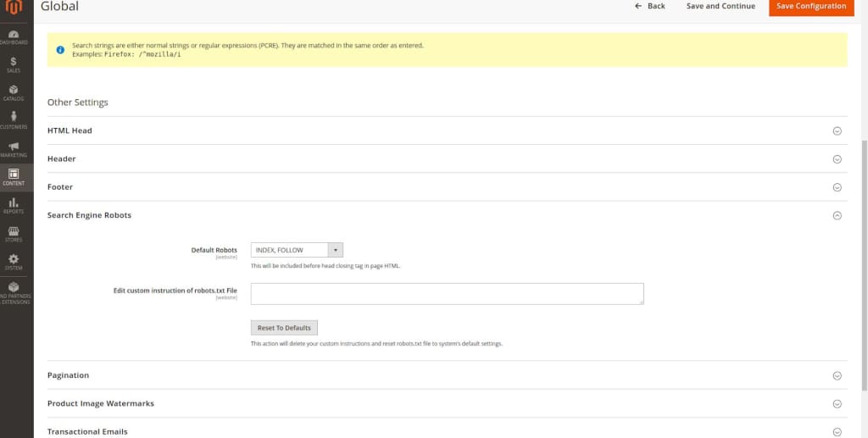Expand the Header section chevron

click(837, 159)
